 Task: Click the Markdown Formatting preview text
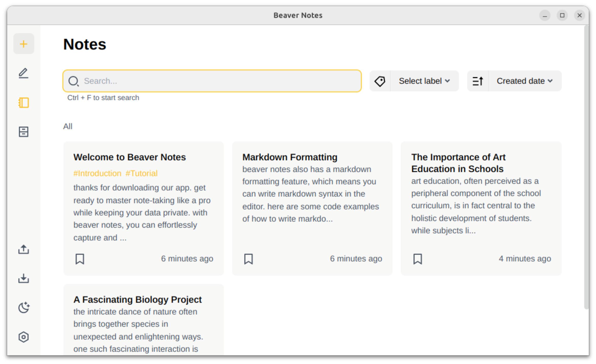click(311, 194)
